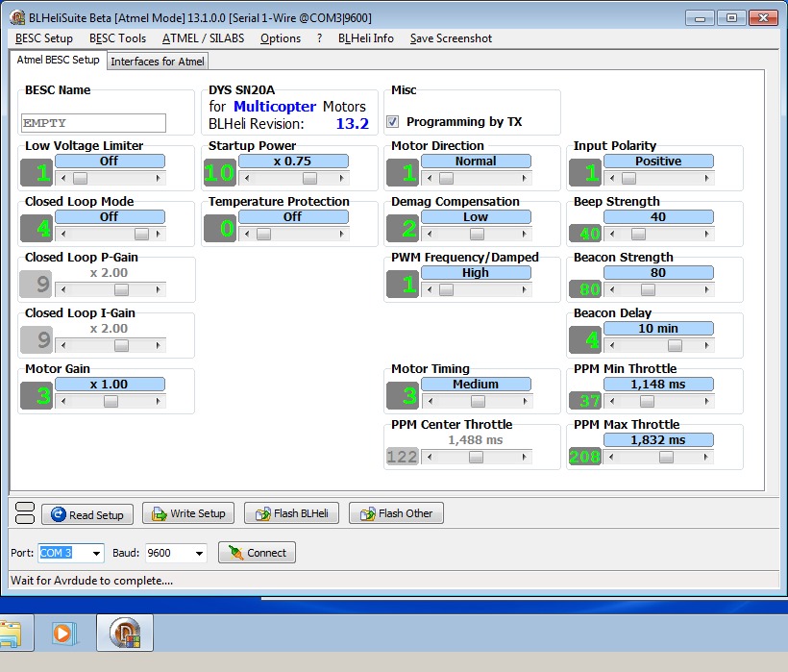The image size is (788, 672).
Task: Open File Explorer from the taskbar
Action: pyautogui.click(x=12, y=633)
